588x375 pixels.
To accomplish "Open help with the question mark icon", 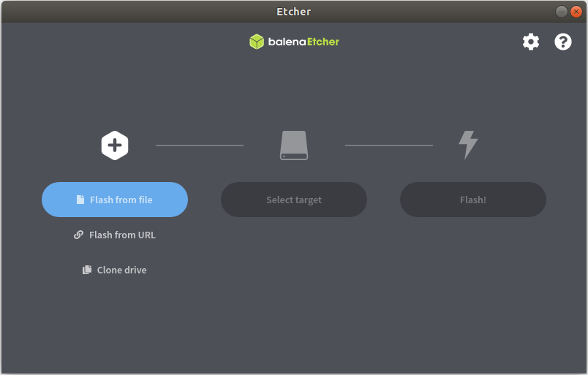I will (563, 42).
